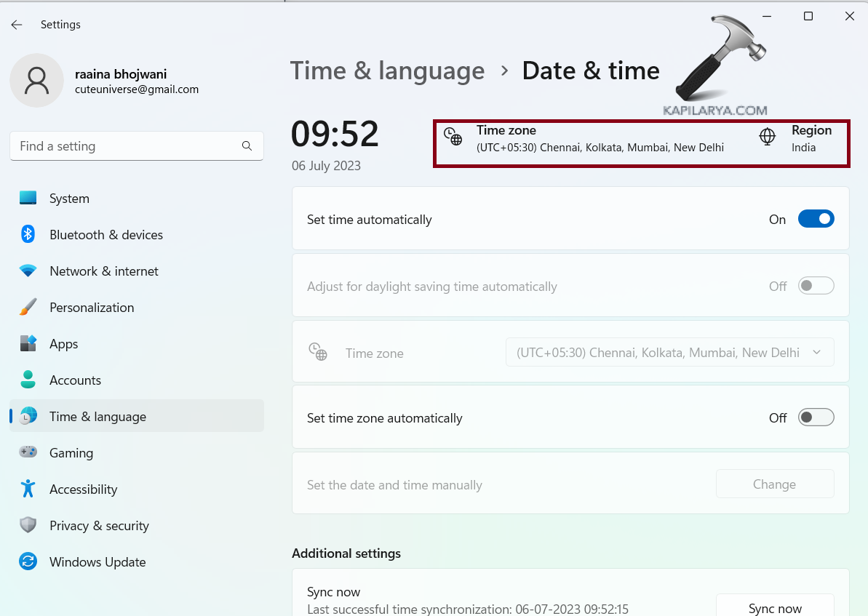This screenshot has height=616, width=868.
Task: Open the Time zone dropdown list
Action: point(669,353)
